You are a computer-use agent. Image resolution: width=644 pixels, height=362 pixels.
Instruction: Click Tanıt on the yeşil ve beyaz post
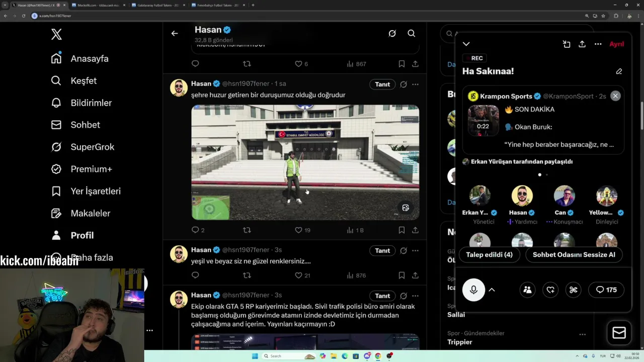point(382,250)
